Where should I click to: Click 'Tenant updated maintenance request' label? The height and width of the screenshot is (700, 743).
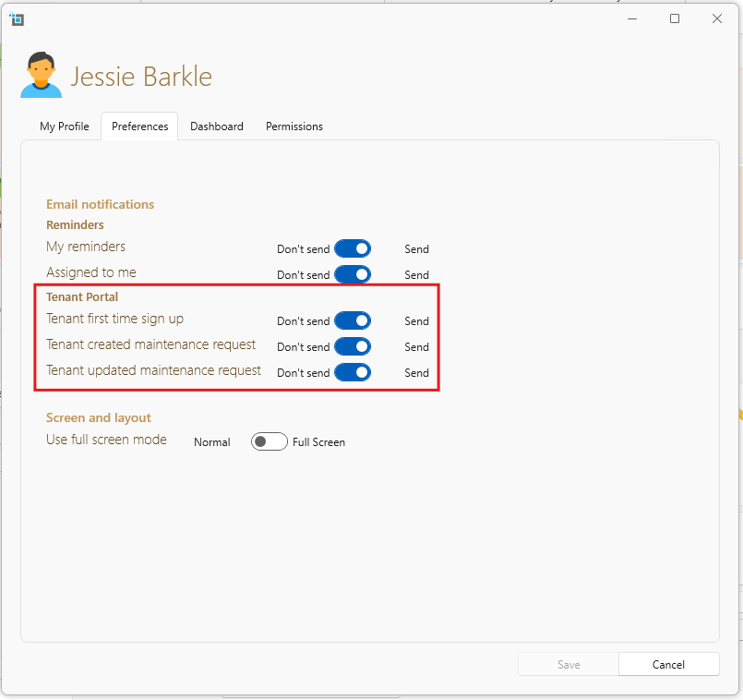tap(153, 370)
